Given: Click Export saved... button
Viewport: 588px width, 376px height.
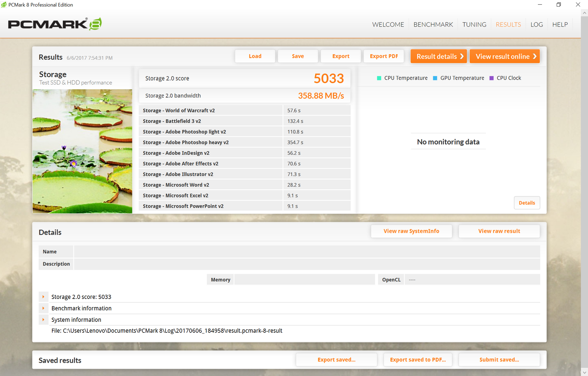Looking at the screenshot, I should pos(337,360).
